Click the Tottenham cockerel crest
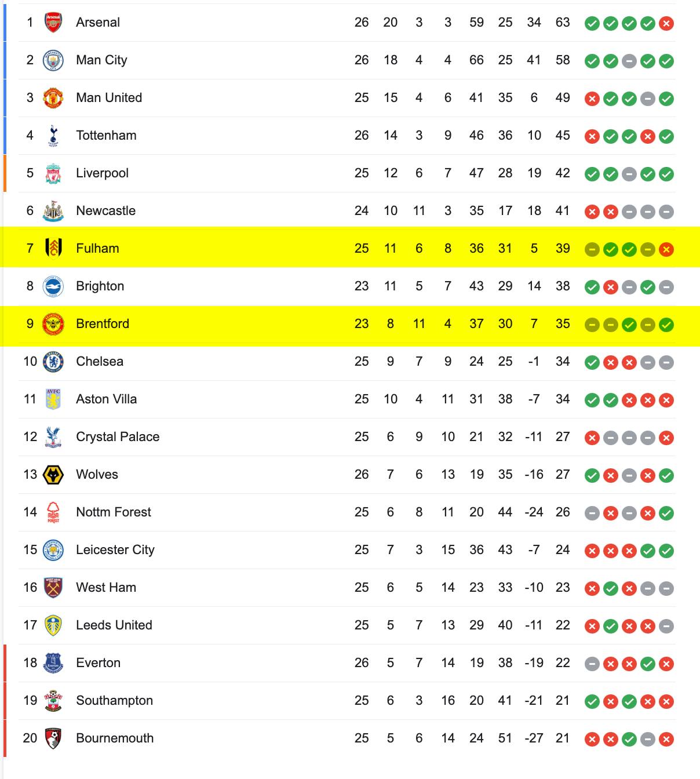Screen dimensions: 700x779 tap(53, 136)
